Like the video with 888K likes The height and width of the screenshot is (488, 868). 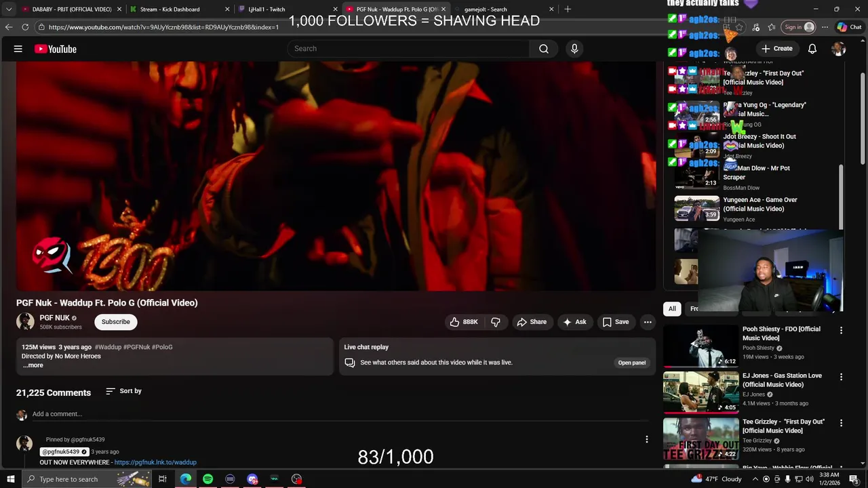[463, 322]
